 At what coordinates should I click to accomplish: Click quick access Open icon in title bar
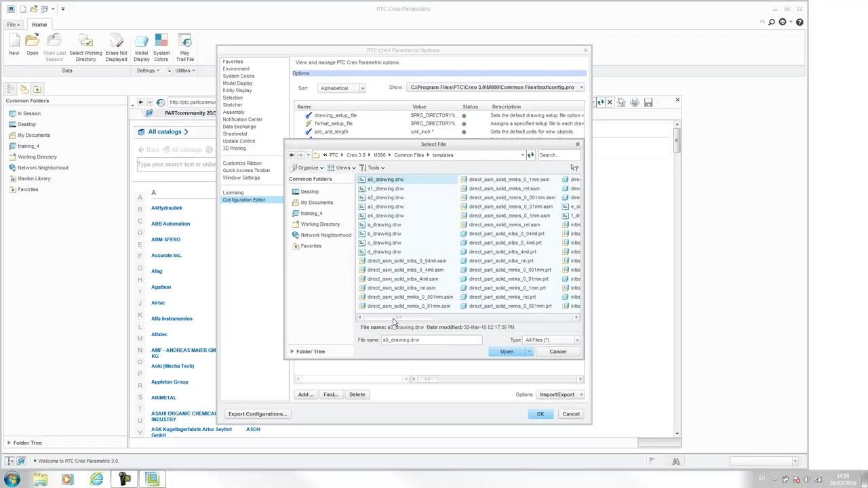click(34, 9)
